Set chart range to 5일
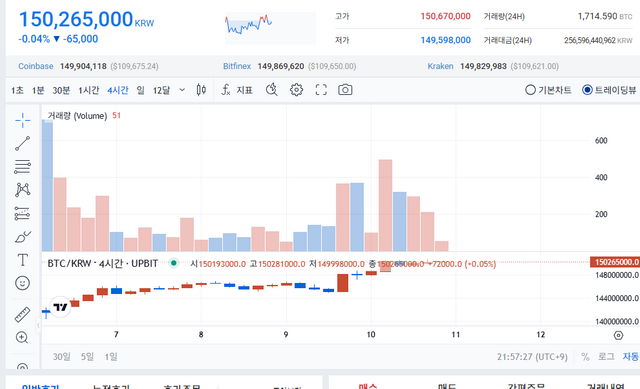This screenshot has height=389, width=640. click(87, 357)
